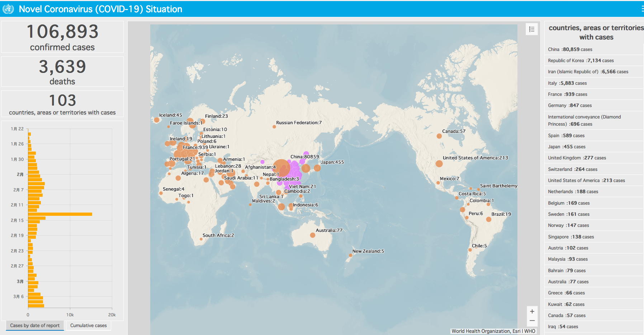Pick the Spain 589 cases row
Image resolution: width=644 pixels, height=335 pixels.
[594, 136]
